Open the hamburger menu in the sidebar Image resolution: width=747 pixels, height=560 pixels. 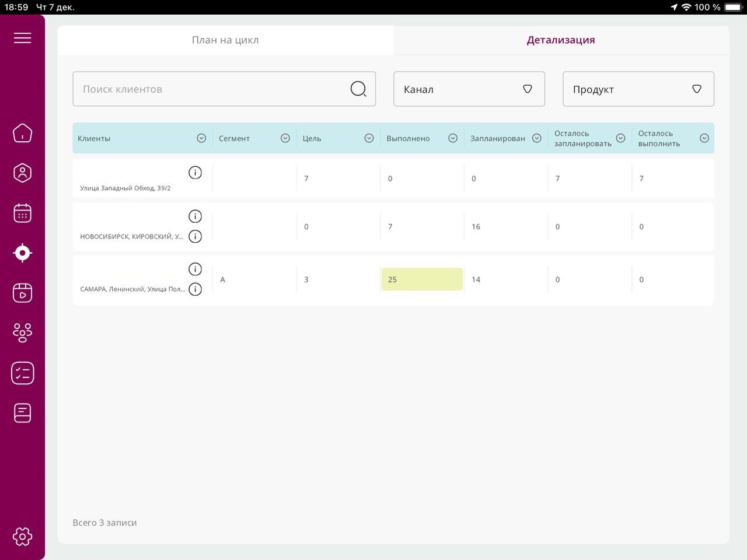click(22, 38)
